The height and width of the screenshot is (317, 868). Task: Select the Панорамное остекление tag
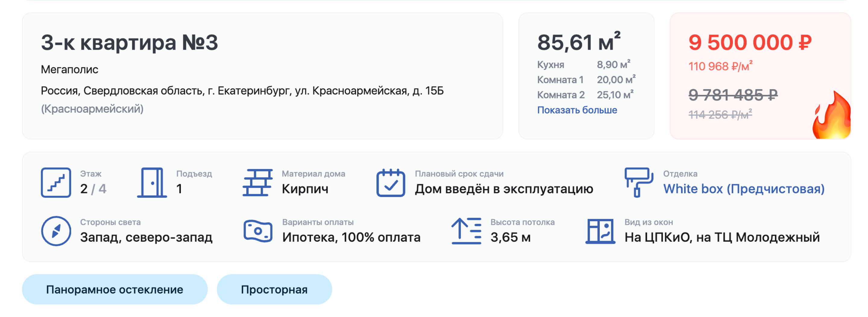115,289
